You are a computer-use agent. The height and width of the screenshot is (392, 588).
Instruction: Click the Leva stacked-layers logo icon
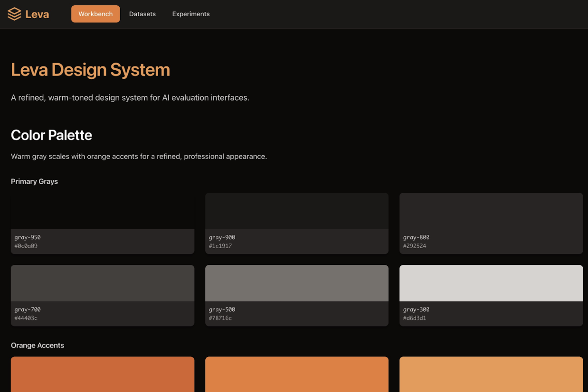(x=14, y=14)
